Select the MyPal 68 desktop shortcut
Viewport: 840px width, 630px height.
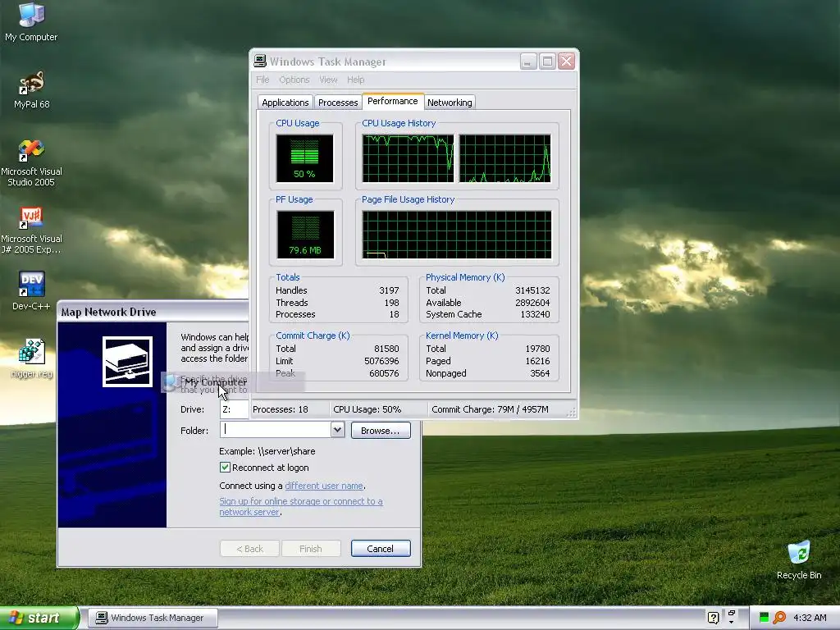click(x=31, y=89)
